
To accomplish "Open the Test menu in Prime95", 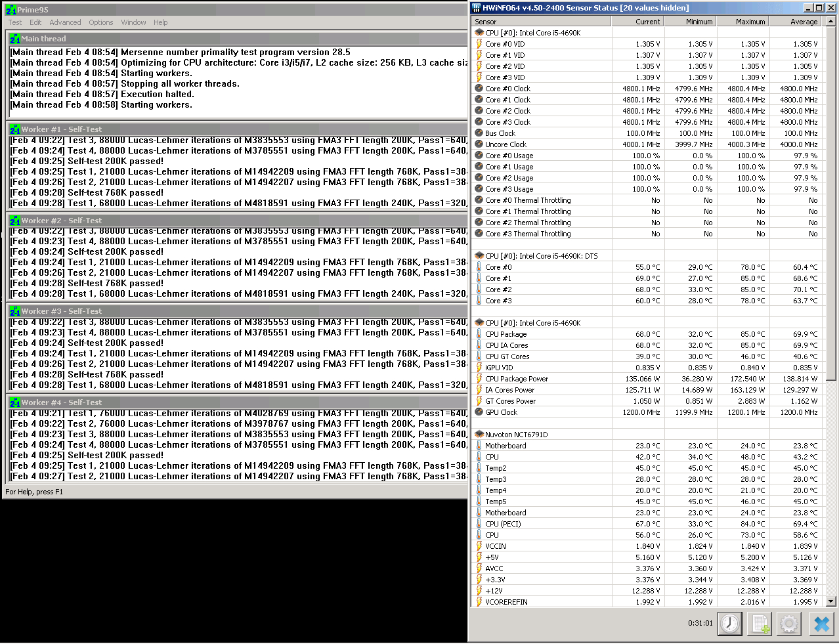I will tap(15, 22).
